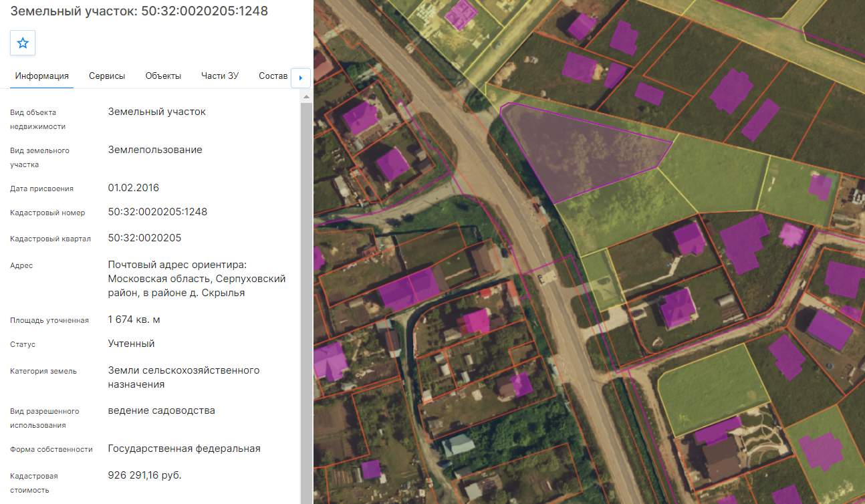Screen dimensions: 865x504
Task: Click the Вид объекта недвижимости label
Action: [x=37, y=119]
